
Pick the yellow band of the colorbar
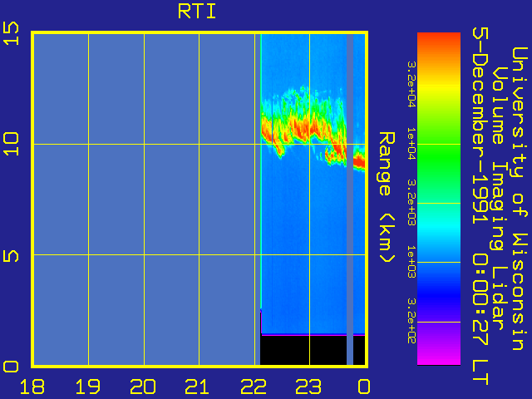pyautogui.click(x=439, y=86)
